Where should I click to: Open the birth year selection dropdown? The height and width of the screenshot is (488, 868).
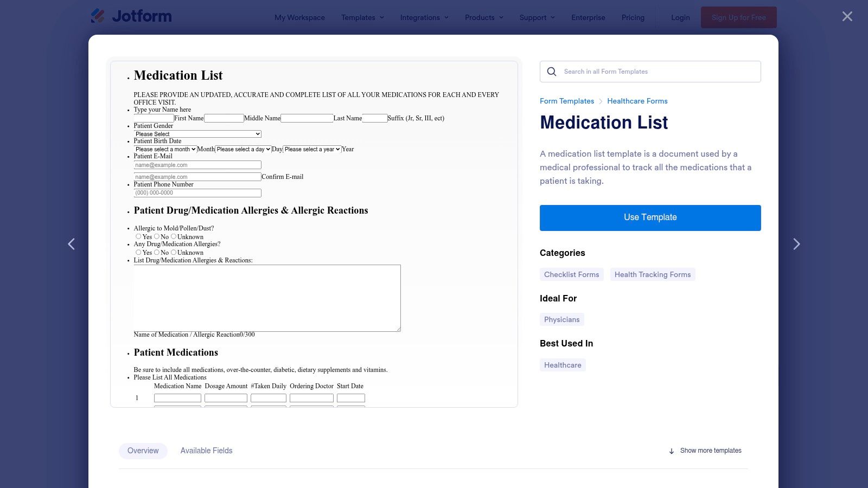coord(312,149)
